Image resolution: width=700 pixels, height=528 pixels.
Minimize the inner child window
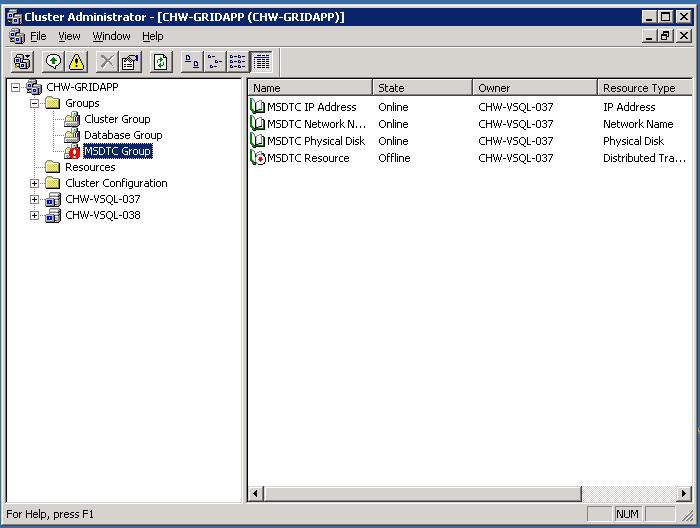coord(649,36)
